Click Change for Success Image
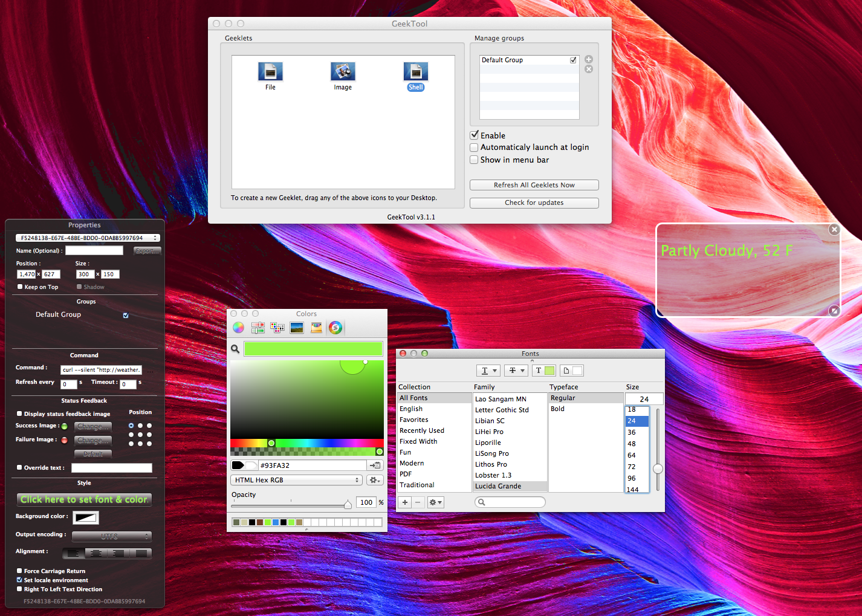 [93, 426]
